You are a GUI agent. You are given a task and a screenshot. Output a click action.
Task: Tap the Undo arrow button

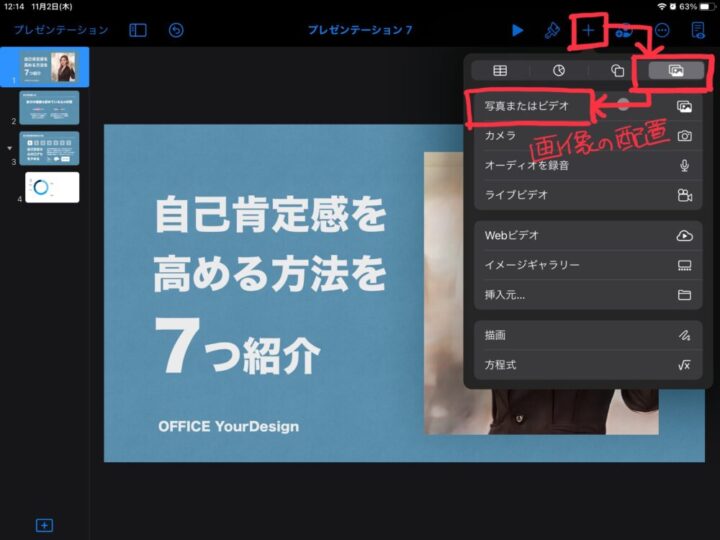tap(176, 30)
